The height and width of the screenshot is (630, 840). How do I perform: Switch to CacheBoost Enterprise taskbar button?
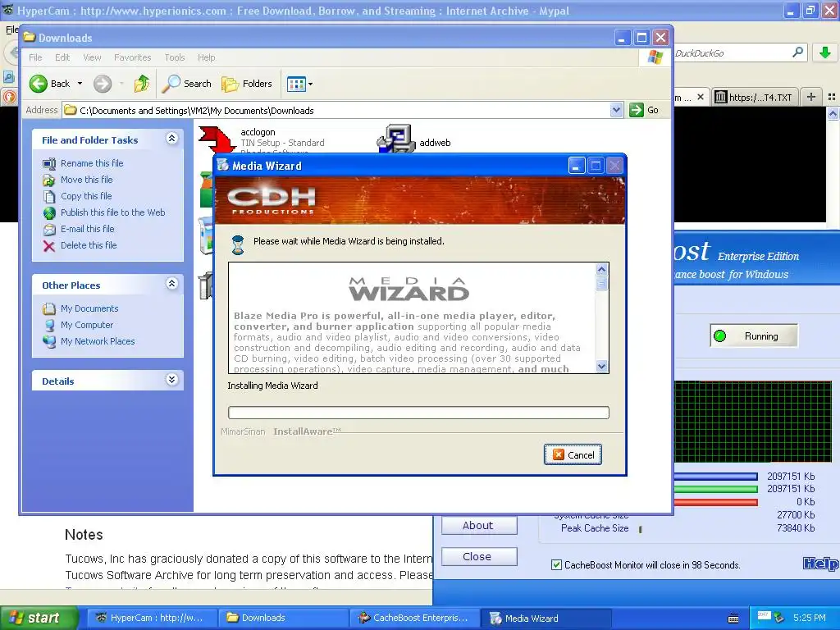414,619
